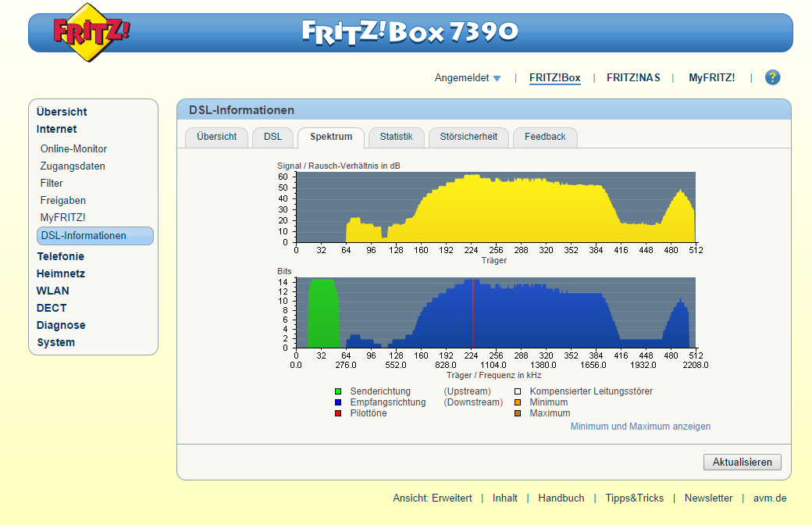Click the 1104.0 frequency axis value
This screenshot has width=812, height=525.
[x=493, y=365]
